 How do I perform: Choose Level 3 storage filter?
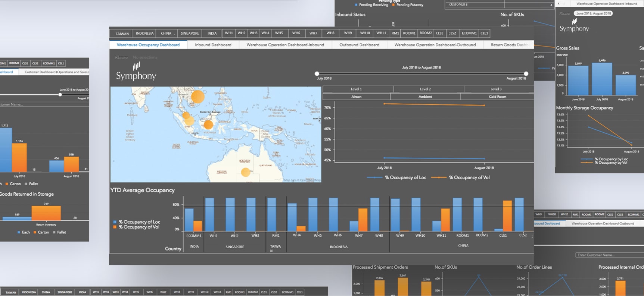pos(499,89)
